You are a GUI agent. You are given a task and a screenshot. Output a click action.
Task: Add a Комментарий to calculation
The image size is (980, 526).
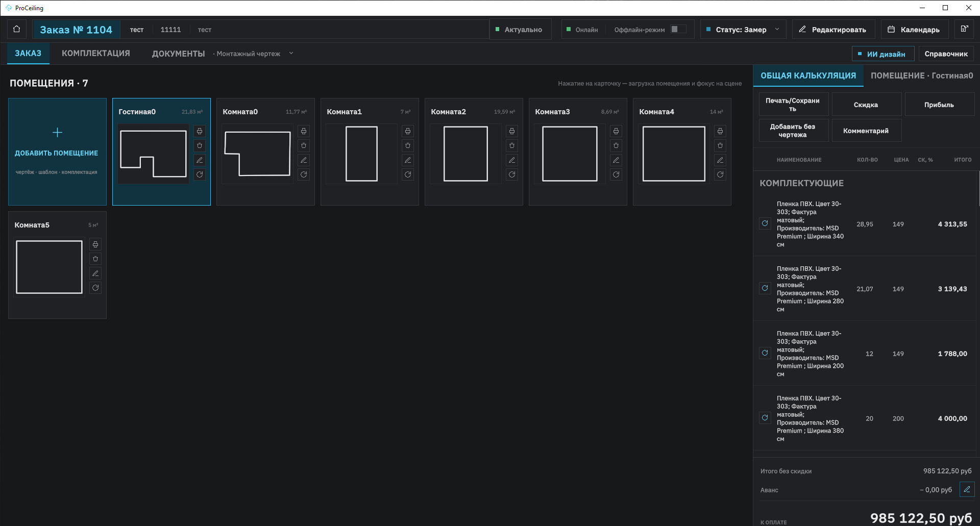click(x=866, y=130)
